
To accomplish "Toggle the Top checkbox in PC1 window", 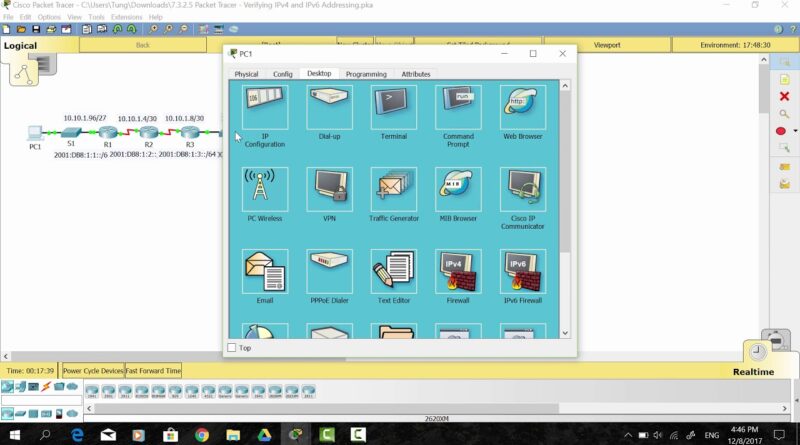I will click(232, 348).
